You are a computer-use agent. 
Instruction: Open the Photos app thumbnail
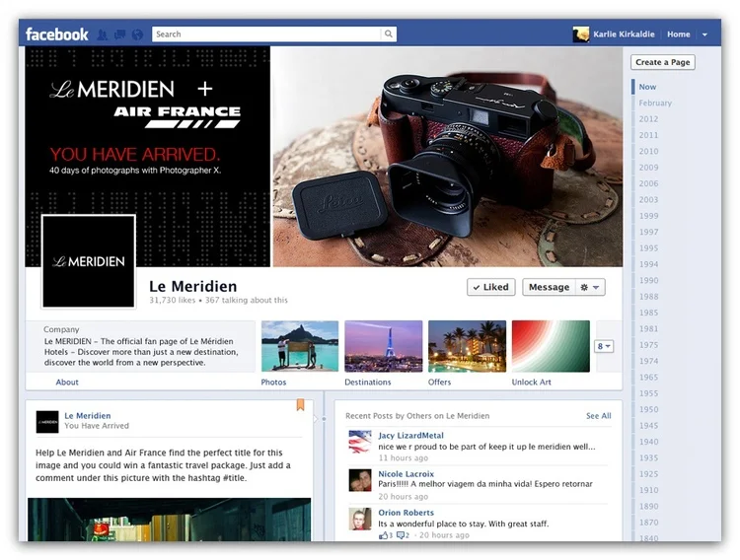[300, 346]
